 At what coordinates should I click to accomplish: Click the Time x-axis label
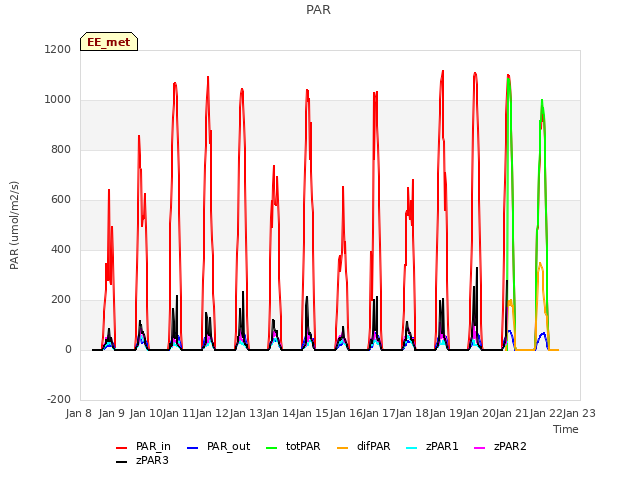(566, 429)
